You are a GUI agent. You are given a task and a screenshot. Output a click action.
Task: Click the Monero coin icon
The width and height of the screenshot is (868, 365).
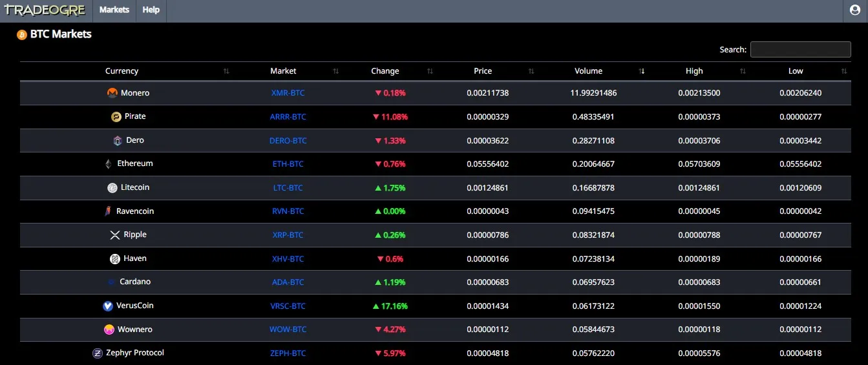(112, 93)
